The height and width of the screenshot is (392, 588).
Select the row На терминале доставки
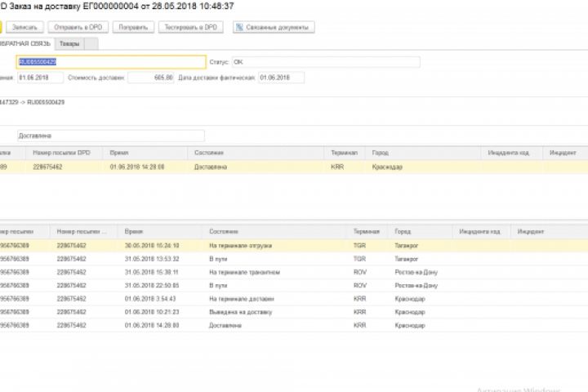coord(294,299)
